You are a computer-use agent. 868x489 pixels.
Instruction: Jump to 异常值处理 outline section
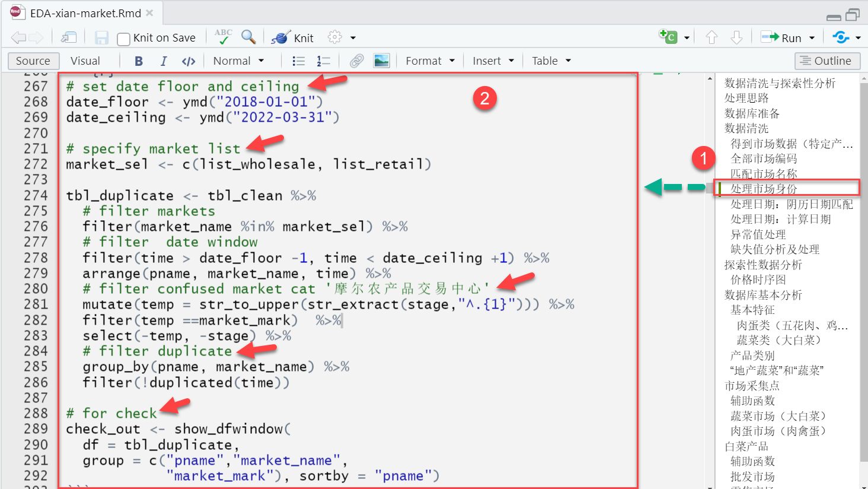point(758,234)
